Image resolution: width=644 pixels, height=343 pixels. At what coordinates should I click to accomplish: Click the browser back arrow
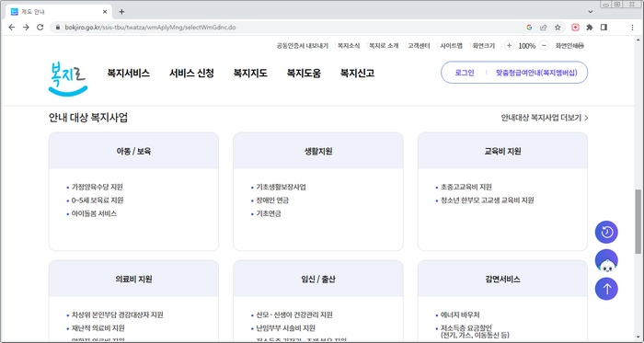(x=11, y=28)
